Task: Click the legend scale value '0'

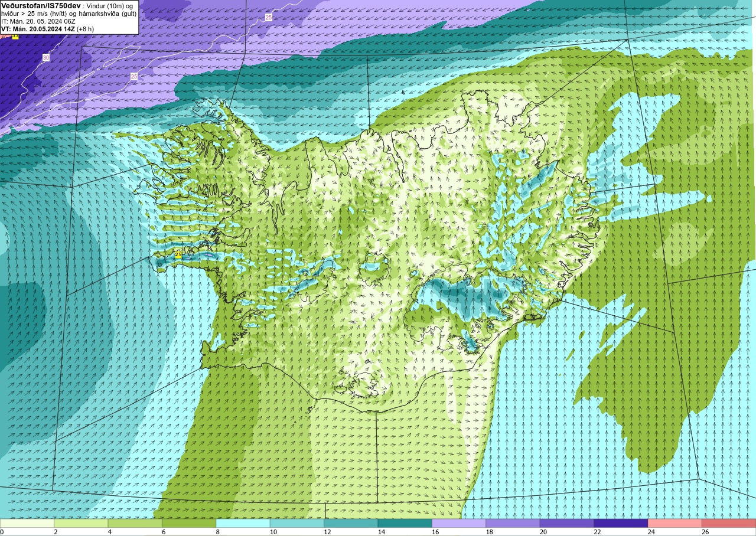Action: pos(2,532)
